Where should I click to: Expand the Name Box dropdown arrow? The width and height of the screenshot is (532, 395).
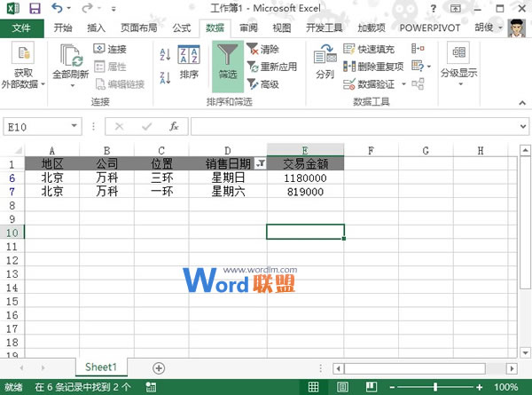tap(74, 126)
